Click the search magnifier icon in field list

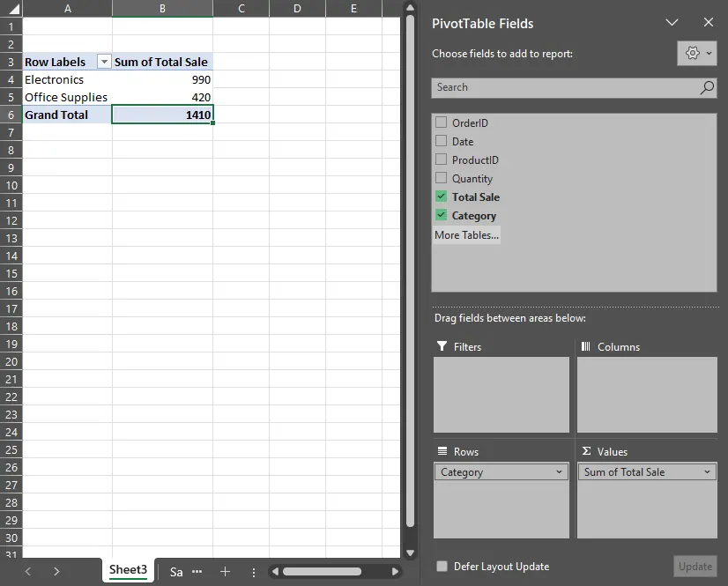(x=707, y=87)
